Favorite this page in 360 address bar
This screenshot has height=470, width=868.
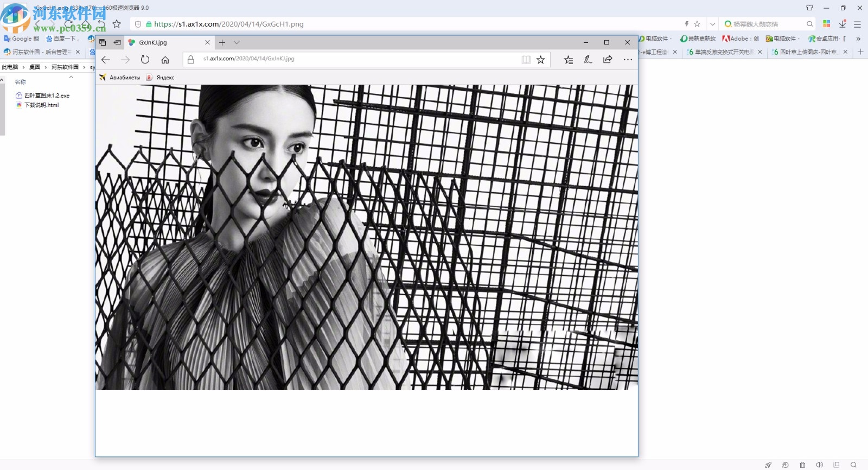(x=697, y=24)
